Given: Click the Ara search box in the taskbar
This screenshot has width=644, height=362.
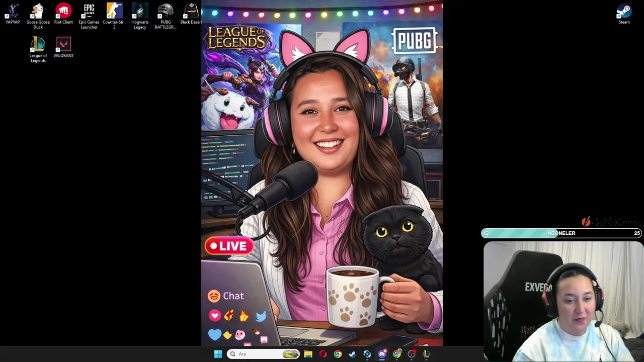Looking at the screenshot, I should tap(264, 354).
